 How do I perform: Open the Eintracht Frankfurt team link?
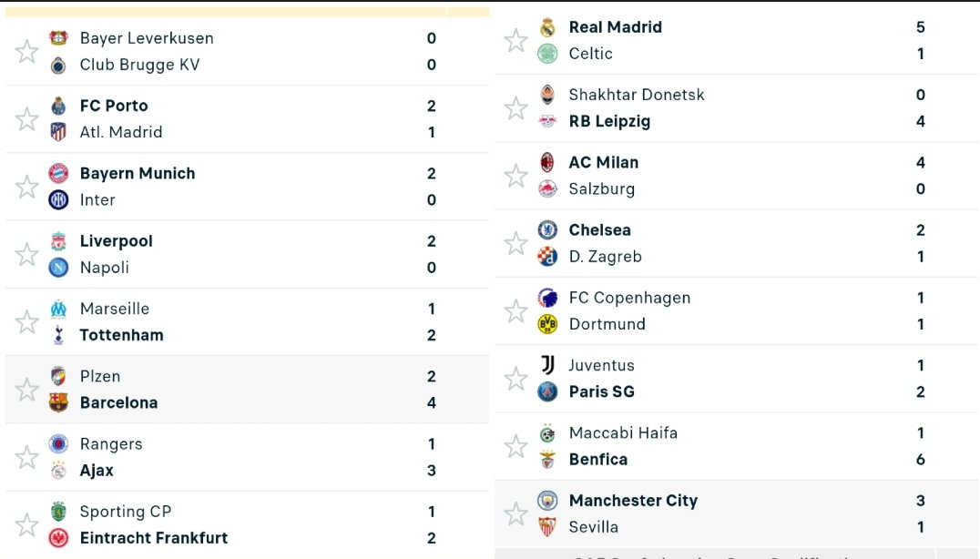coord(154,538)
